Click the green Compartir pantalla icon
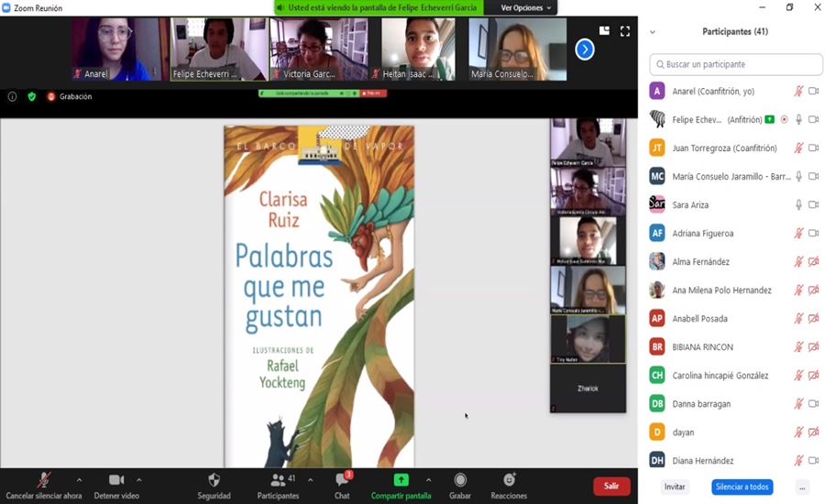The image size is (825, 504). 401,480
